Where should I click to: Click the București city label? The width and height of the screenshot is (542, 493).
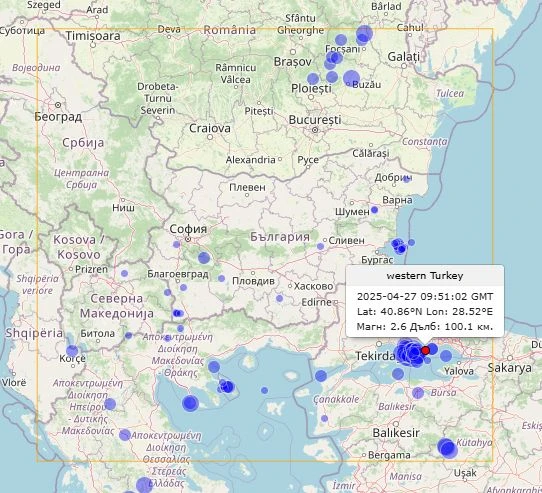pyautogui.click(x=315, y=120)
